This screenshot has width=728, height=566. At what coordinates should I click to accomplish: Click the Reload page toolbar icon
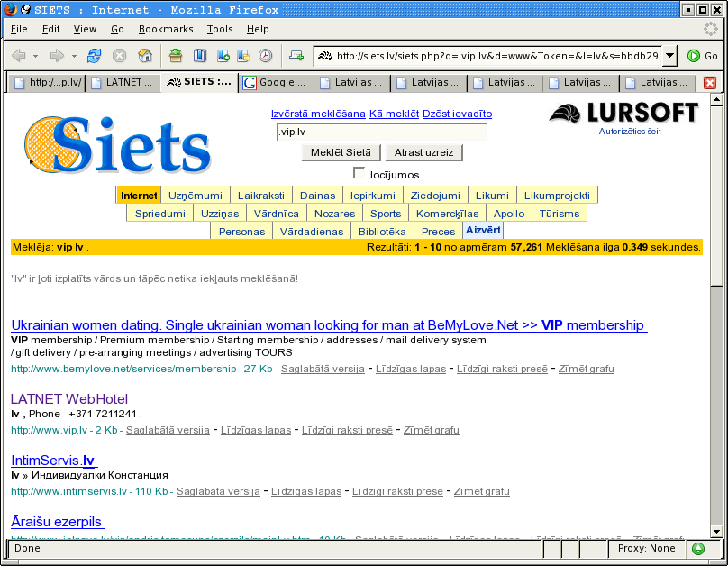tap(94, 56)
